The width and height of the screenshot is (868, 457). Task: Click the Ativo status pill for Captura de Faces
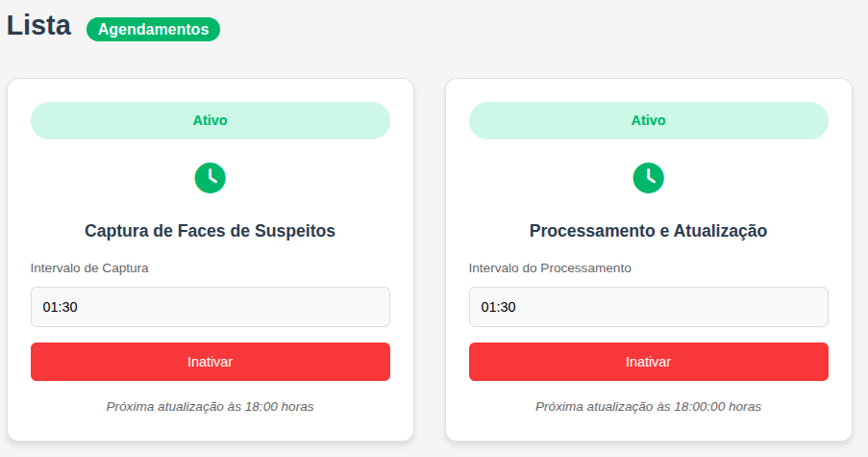pos(210,121)
